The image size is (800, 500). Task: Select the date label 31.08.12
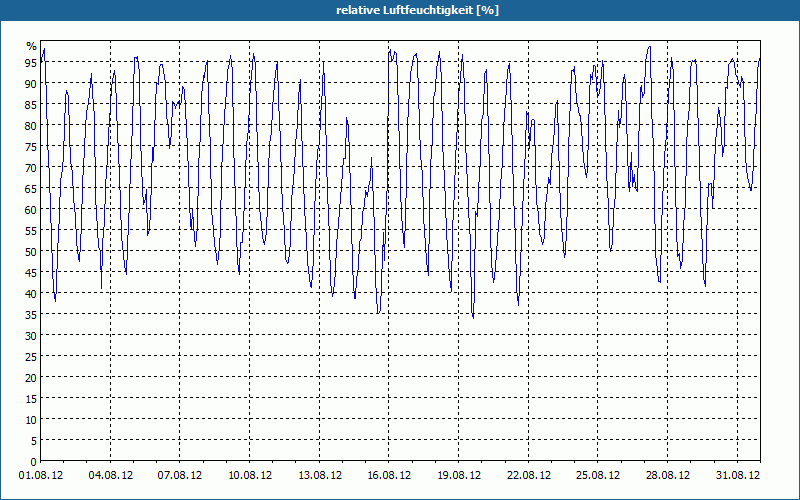(737, 475)
